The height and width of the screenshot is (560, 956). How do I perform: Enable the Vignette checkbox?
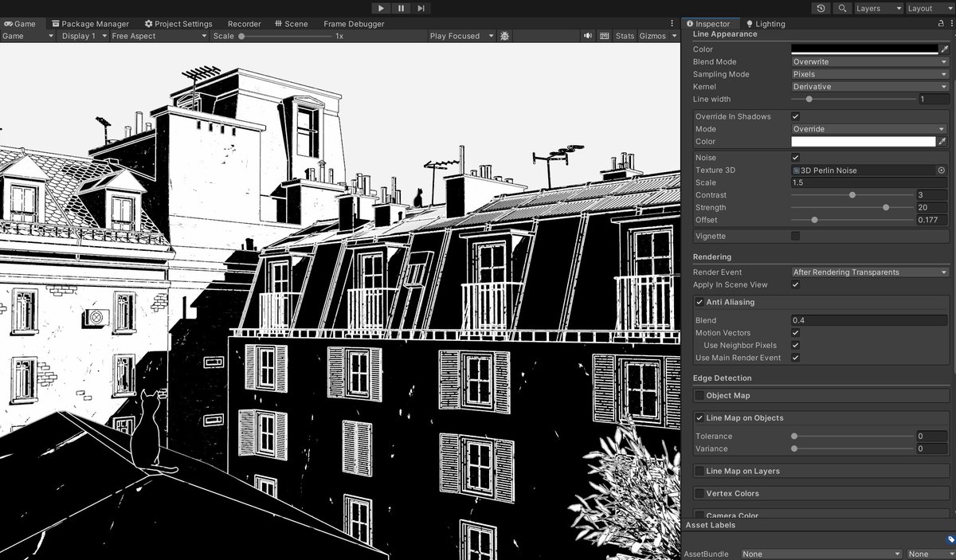[795, 236]
